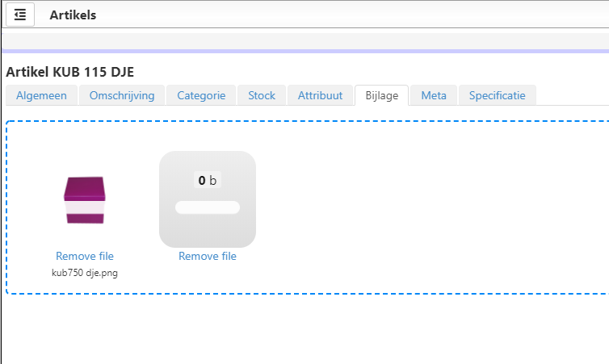
Task: Go to the Stock tab
Action: point(262,95)
